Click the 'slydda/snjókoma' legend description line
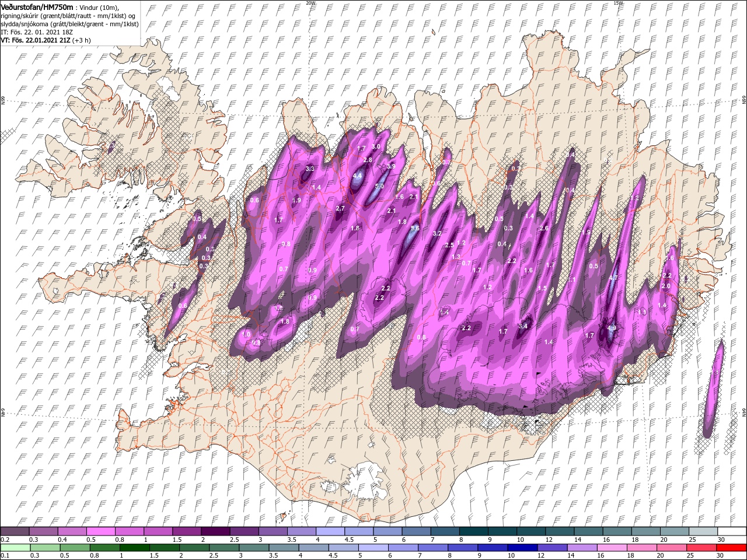Screen dimensions: 747x560 [68, 24]
